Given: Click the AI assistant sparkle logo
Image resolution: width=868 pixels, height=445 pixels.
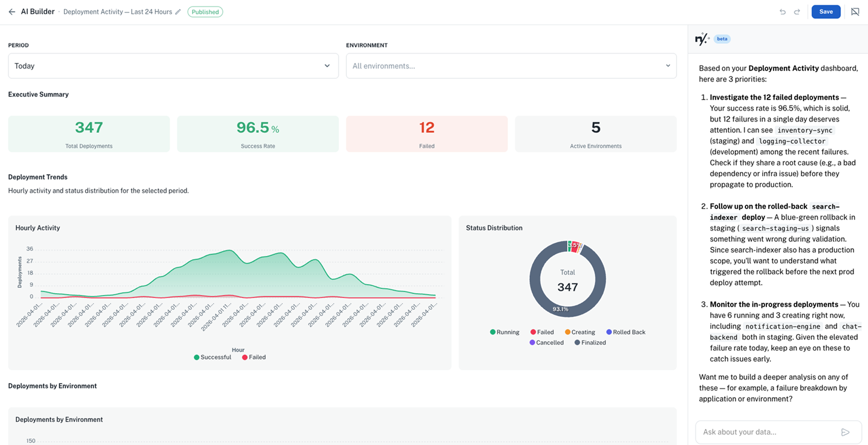Looking at the screenshot, I should pyautogui.click(x=702, y=39).
